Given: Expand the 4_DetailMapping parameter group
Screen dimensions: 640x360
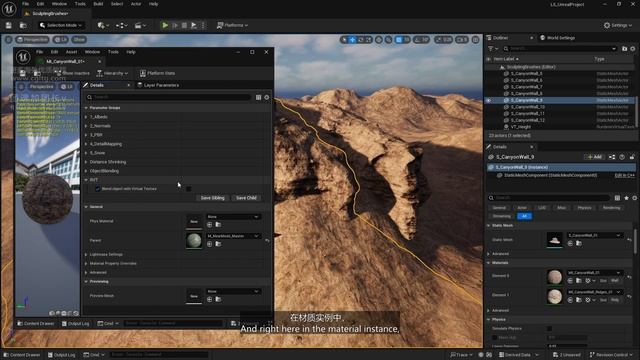Looking at the screenshot, I should click(x=86, y=144).
